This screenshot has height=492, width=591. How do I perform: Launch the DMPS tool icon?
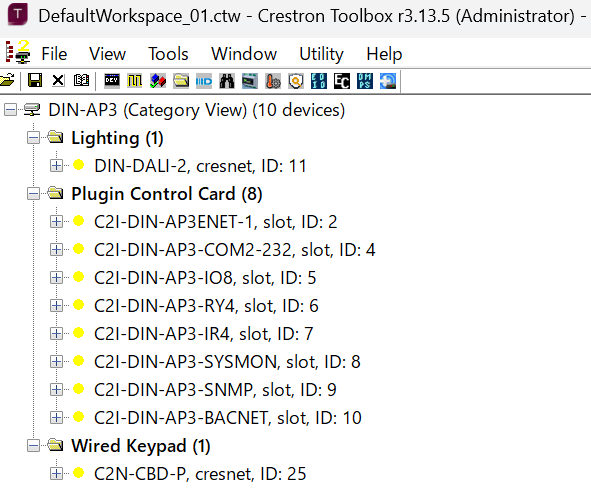tap(365, 81)
